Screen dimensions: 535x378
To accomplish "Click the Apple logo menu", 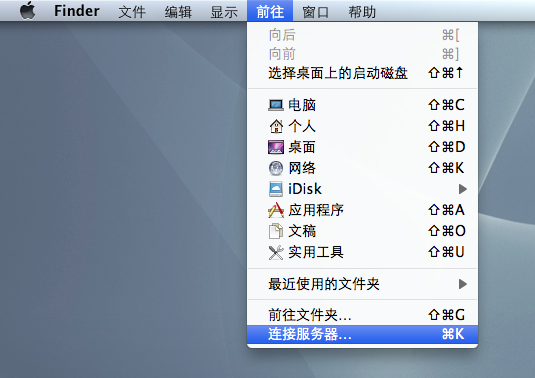I will pyautogui.click(x=28, y=11).
